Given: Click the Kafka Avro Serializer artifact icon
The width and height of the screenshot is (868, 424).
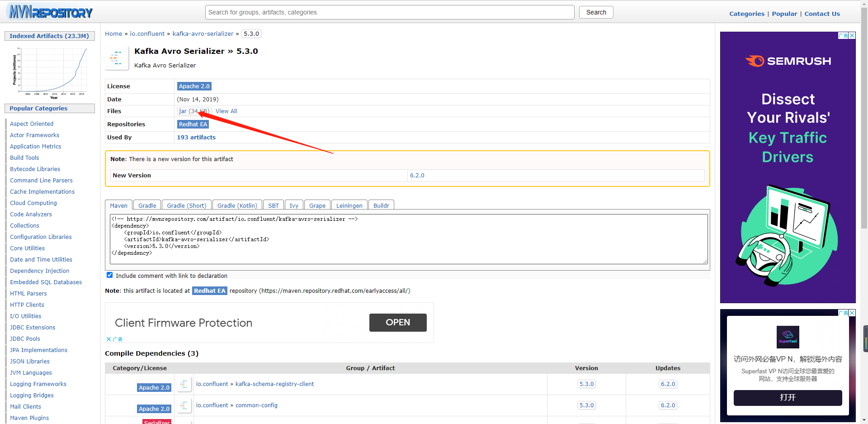Looking at the screenshot, I should click(x=116, y=58).
